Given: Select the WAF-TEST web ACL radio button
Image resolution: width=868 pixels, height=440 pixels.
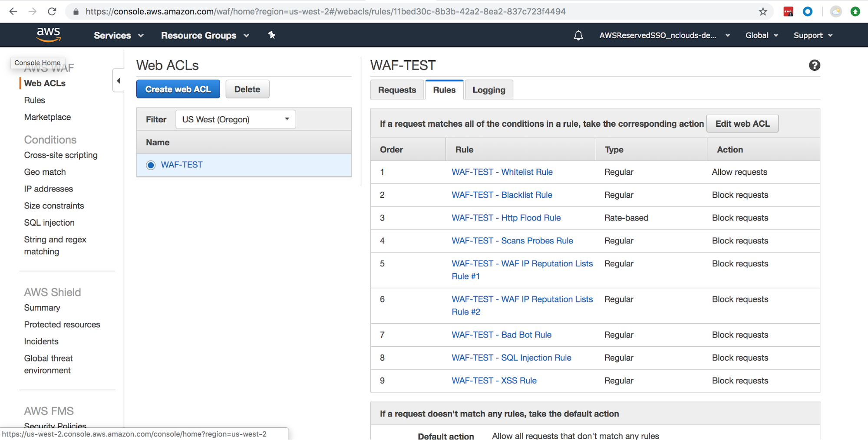Looking at the screenshot, I should pos(150,165).
